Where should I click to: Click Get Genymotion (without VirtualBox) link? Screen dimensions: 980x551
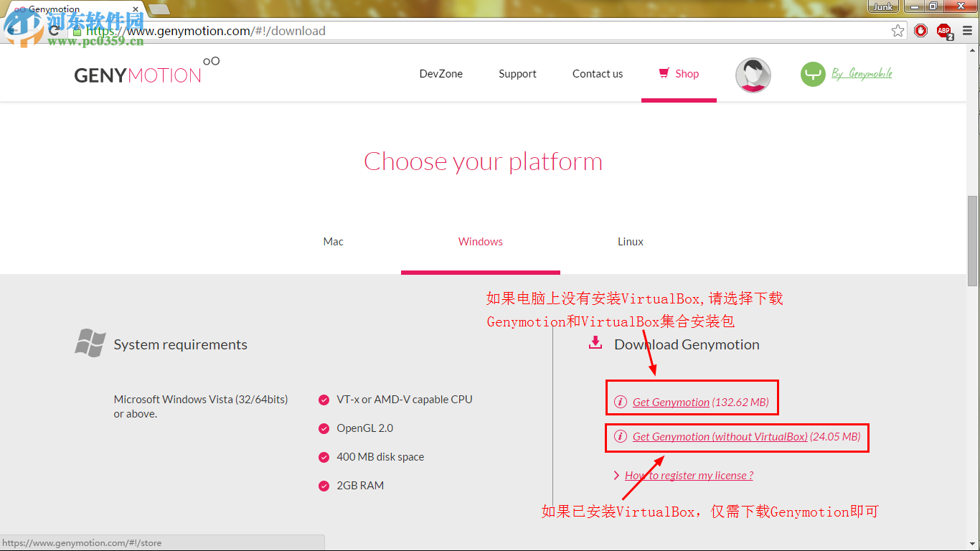coord(746,437)
